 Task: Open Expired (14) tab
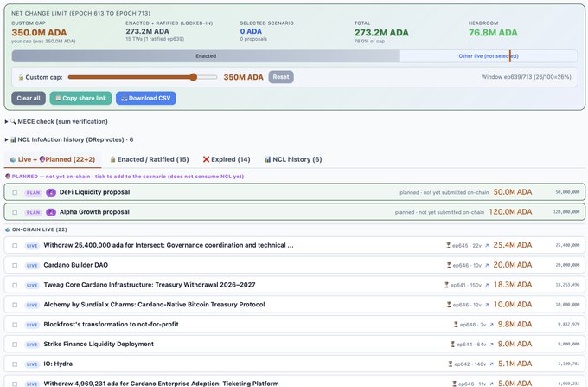coord(227,159)
